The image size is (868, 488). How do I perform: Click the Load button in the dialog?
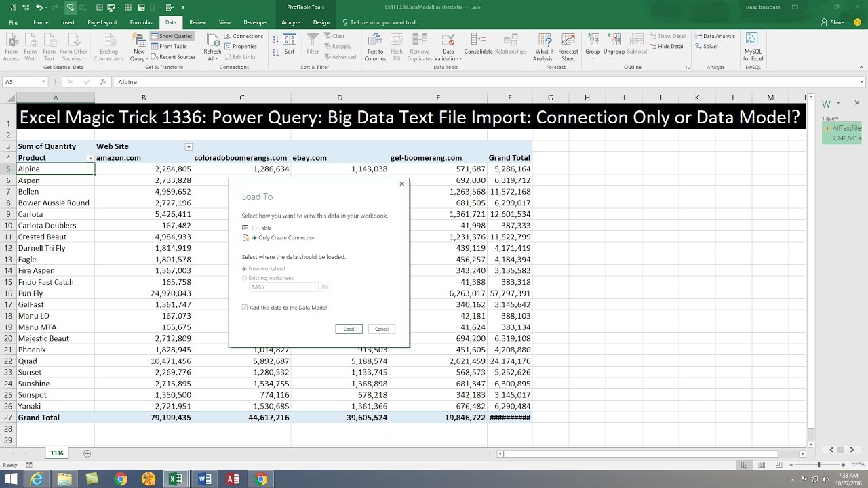click(349, 329)
